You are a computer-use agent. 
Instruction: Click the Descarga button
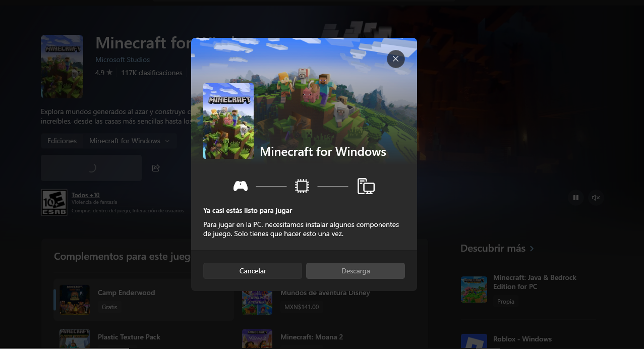point(356,271)
